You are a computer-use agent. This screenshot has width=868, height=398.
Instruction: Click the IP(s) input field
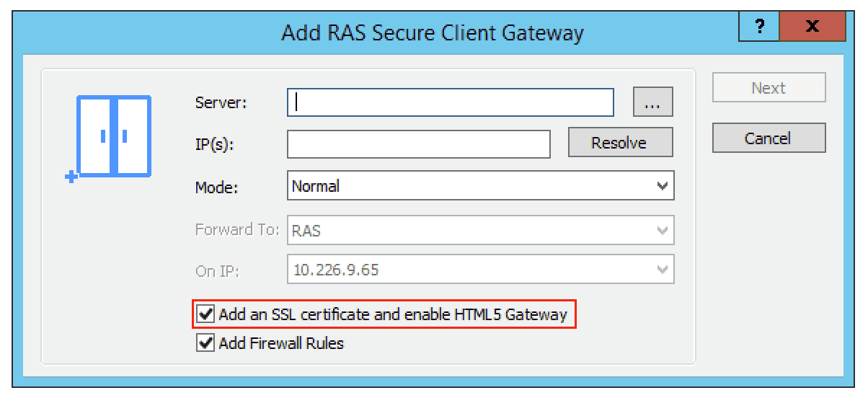click(x=419, y=143)
